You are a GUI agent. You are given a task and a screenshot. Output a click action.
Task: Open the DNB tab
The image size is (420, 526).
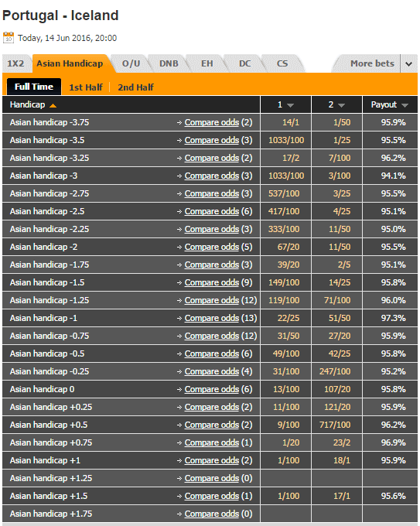(x=169, y=63)
